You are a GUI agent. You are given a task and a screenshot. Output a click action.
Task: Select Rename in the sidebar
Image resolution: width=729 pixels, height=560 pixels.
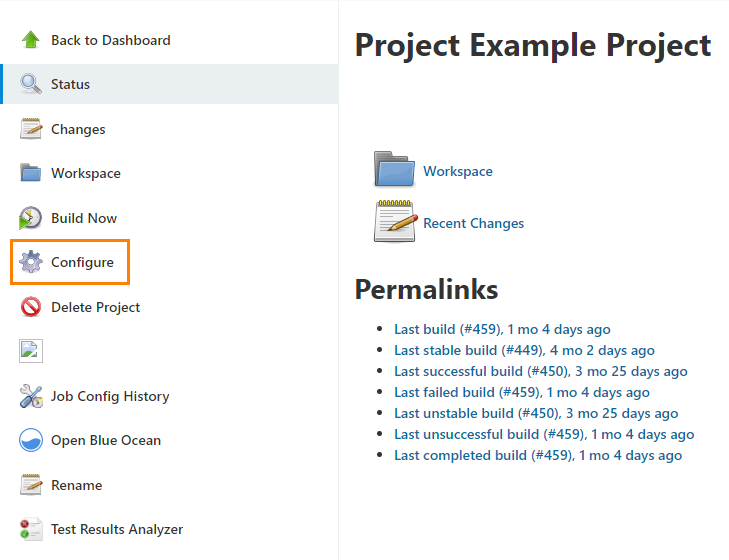77,485
